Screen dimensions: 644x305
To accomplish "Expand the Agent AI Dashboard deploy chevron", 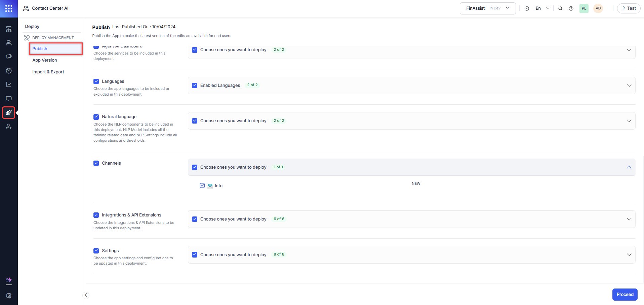I will click(629, 50).
